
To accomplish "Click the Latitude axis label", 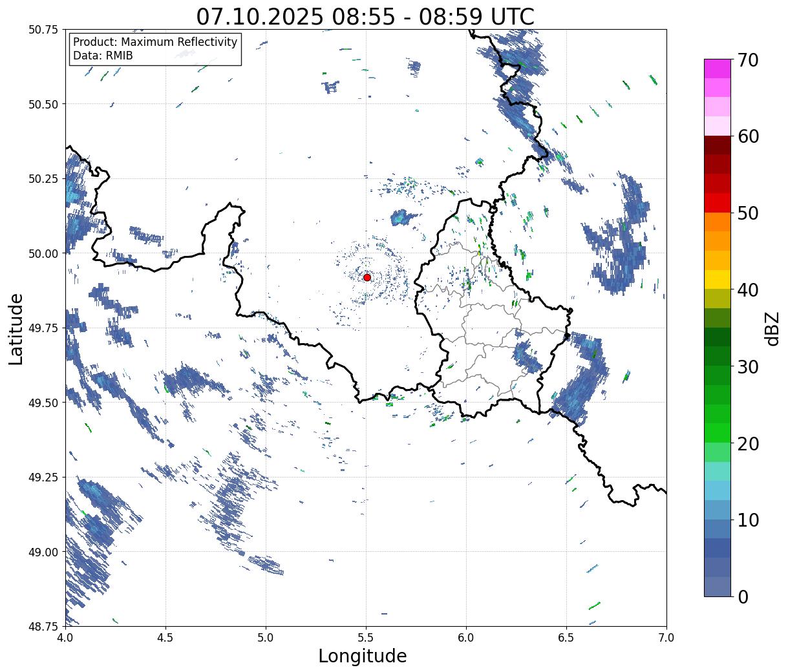I will click(x=17, y=329).
